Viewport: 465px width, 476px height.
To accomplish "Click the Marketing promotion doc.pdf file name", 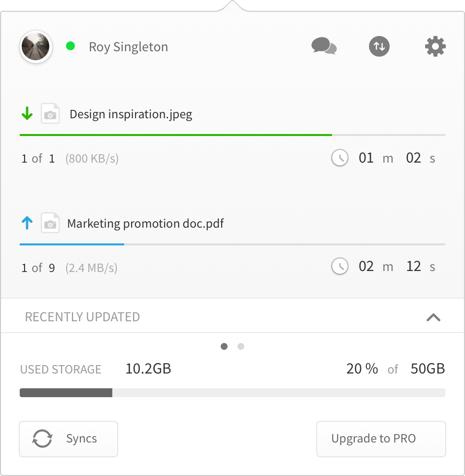I will pos(145,223).
